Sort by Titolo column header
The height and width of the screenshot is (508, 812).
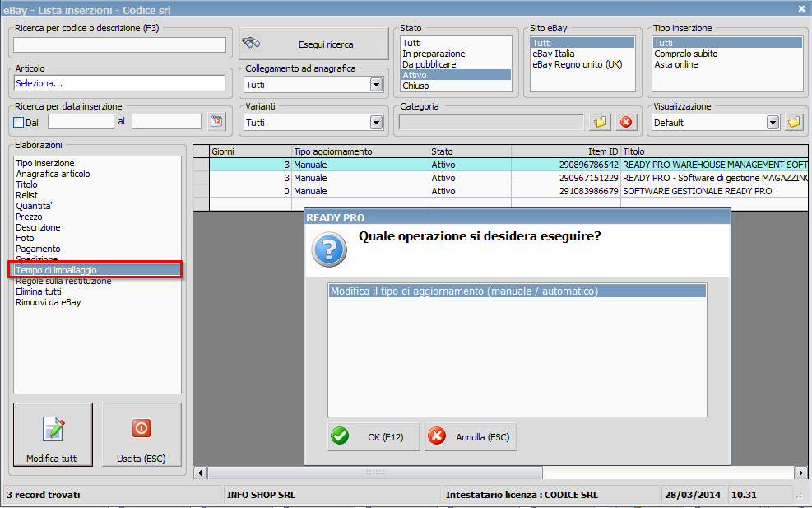714,151
